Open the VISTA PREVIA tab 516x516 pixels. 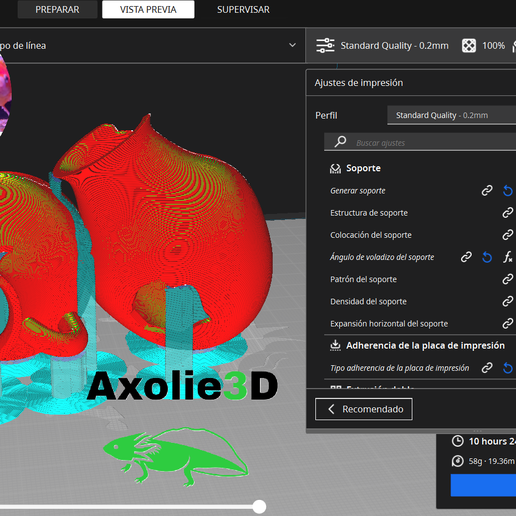coord(148,10)
